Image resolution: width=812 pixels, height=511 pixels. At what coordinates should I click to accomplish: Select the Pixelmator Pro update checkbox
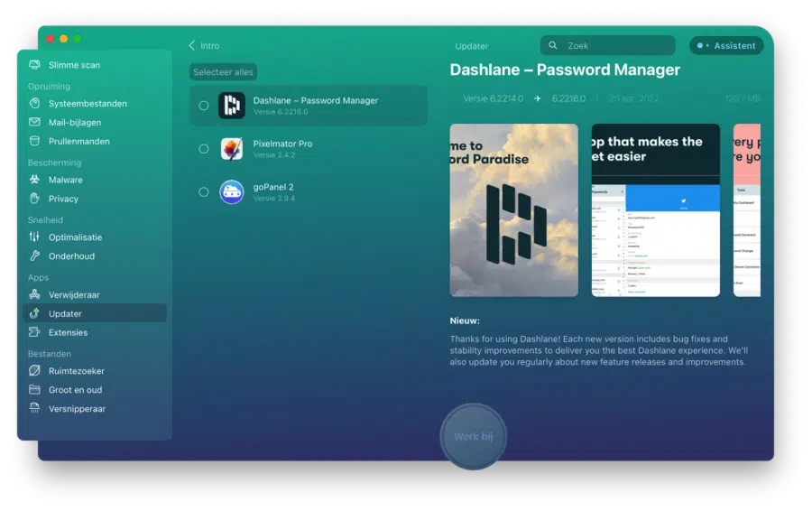click(204, 149)
